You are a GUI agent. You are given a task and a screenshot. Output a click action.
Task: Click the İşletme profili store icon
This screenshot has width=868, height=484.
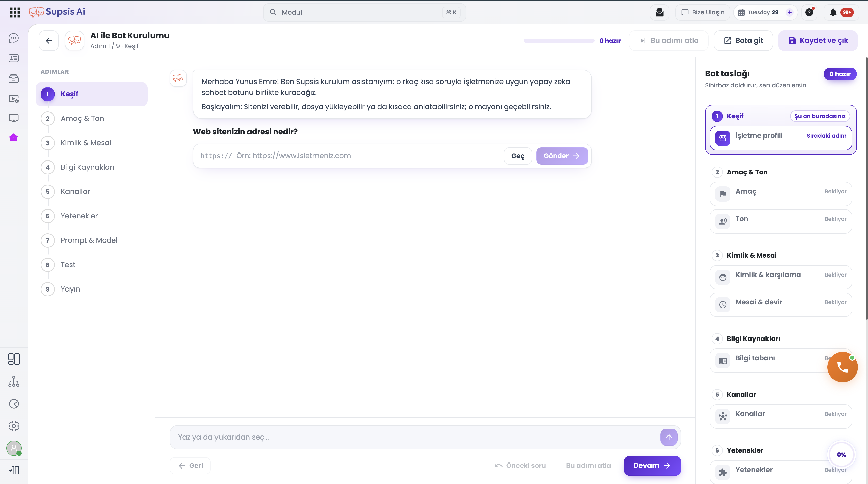pyautogui.click(x=723, y=138)
